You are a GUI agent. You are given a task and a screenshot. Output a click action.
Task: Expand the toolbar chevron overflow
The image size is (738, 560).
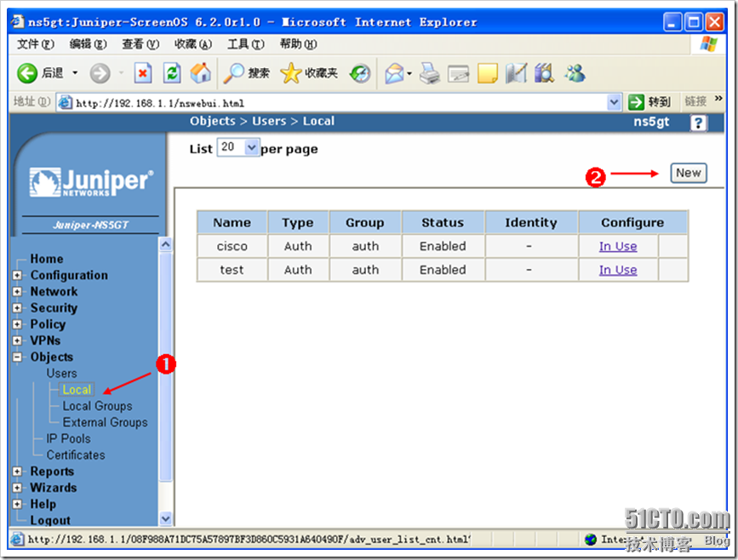point(718,99)
